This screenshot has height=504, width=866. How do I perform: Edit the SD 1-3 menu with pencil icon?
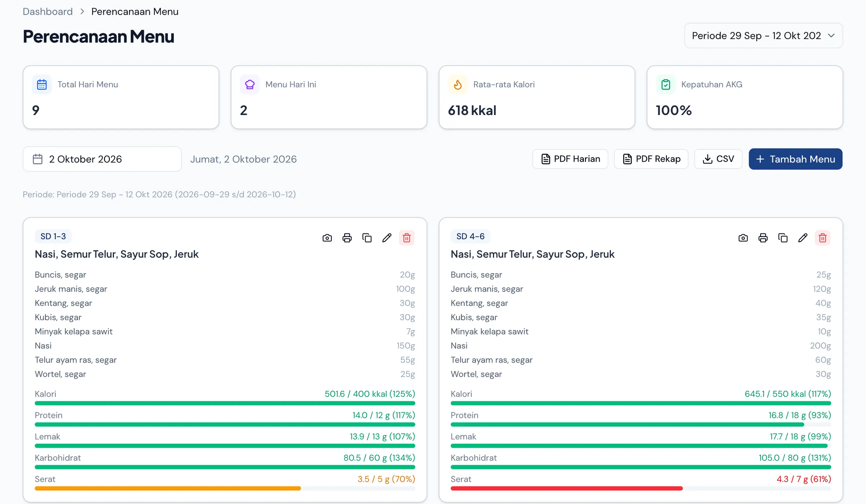click(x=387, y=238)
